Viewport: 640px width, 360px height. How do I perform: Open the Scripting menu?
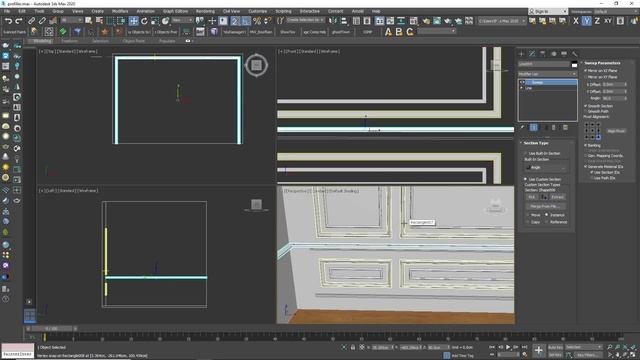click(283, 11)
